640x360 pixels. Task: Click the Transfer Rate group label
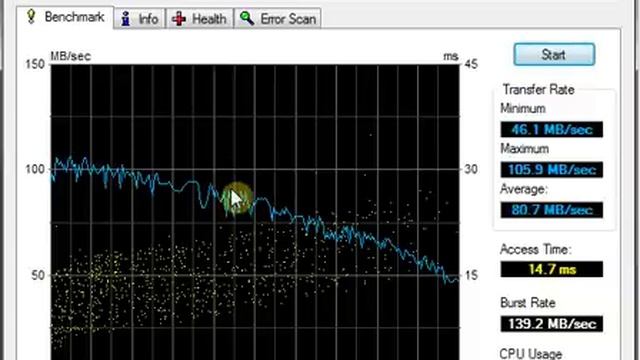[x=538, y=89]
